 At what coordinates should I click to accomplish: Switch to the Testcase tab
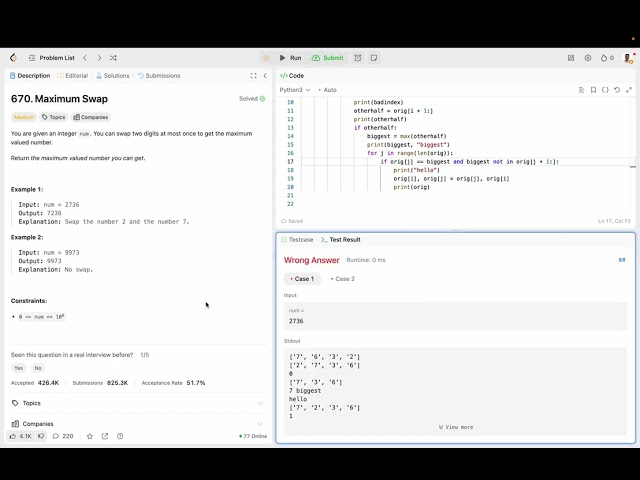coord(297,240)
